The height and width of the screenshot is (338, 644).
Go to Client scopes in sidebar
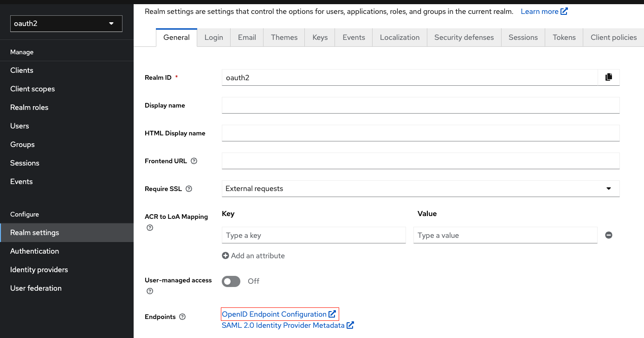click(x=67, y=89)
